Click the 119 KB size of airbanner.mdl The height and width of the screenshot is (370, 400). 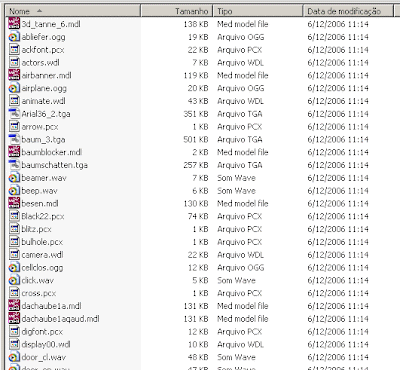tap(196, 75)
